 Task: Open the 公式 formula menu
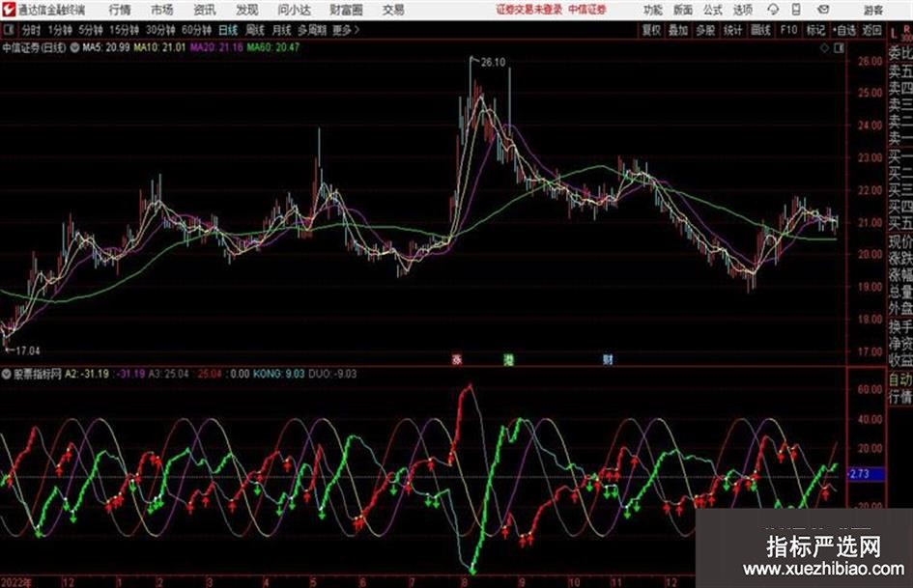[x=713, y=10]
